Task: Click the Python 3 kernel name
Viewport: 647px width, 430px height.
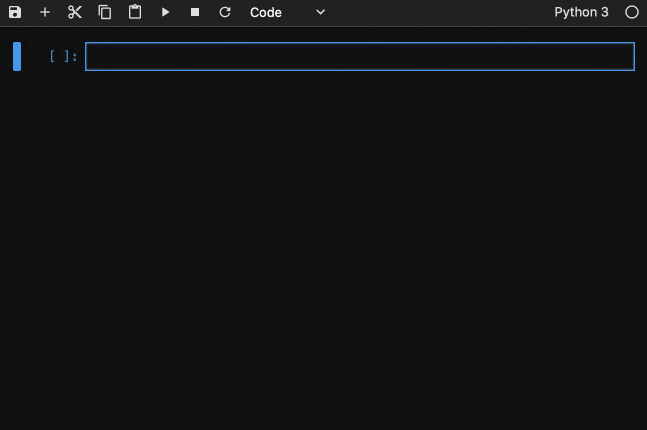Action: [x=581, y=12]
